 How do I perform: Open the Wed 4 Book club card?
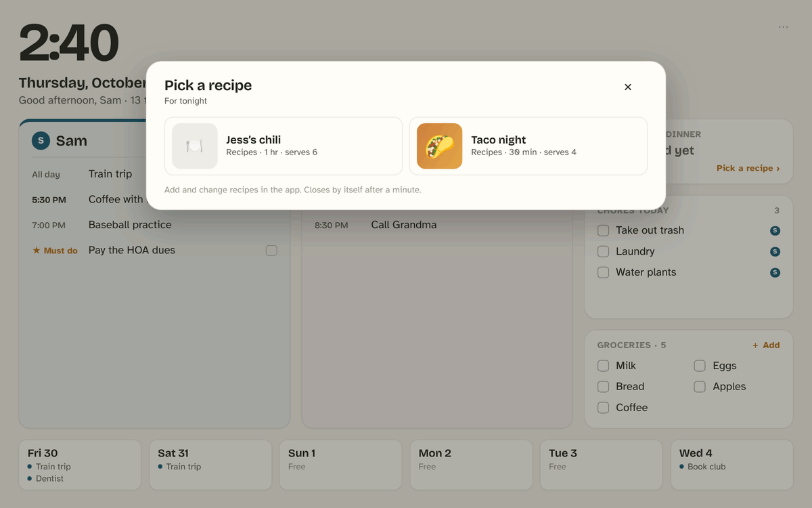point(731,465)
